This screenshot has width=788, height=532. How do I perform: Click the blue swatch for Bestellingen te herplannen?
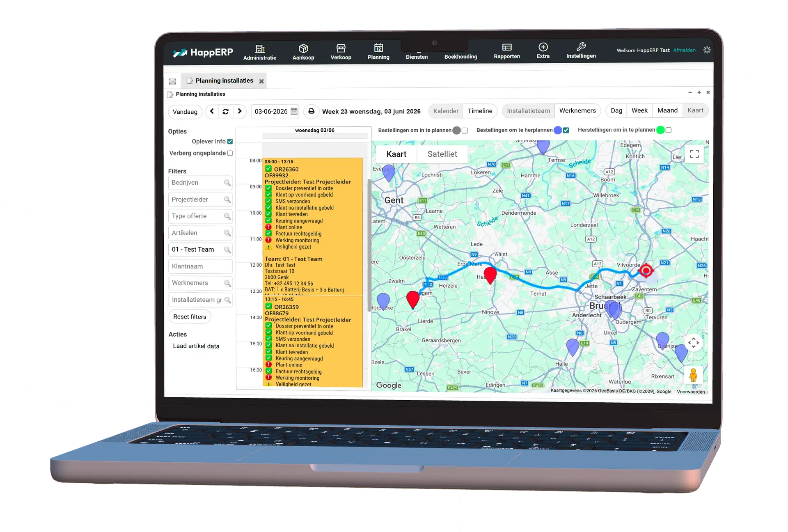point(557,130)
